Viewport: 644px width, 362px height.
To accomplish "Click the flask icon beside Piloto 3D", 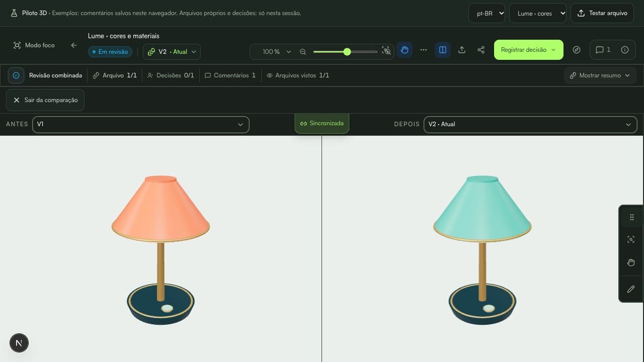I will coord(14,13).
